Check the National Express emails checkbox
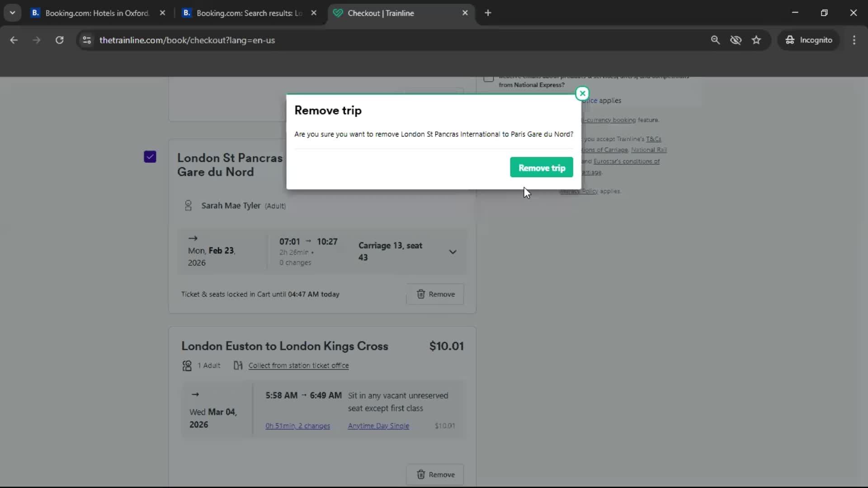 click(488, 79)
